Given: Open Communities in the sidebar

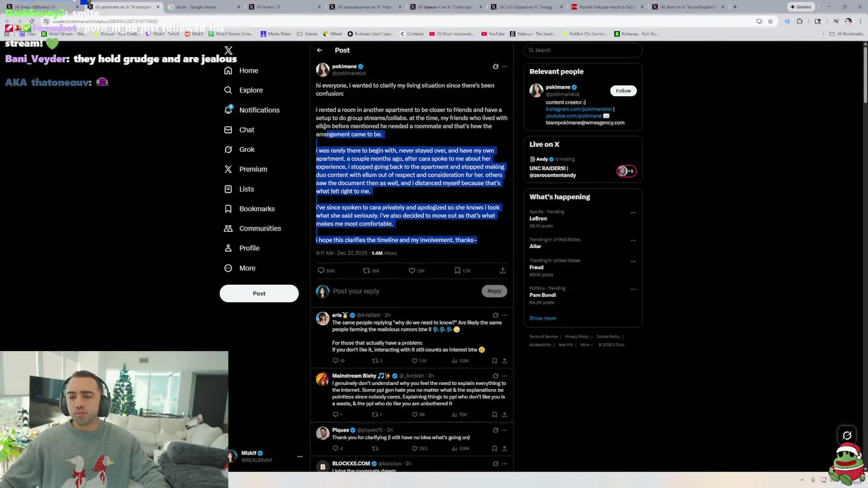Looking at the screenshot, I should 252,228.
